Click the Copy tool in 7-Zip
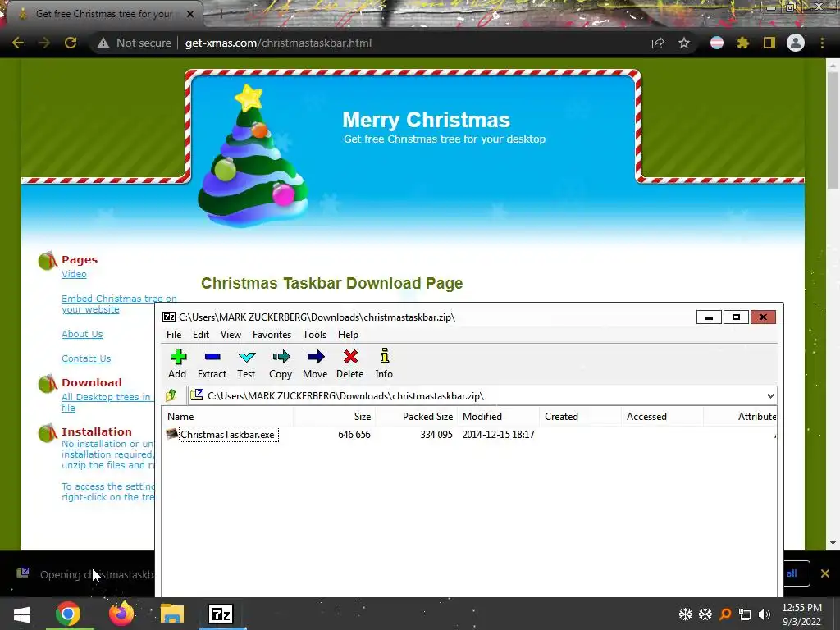Viewport: 840px width, 630px height. click(x=281, y=363)
